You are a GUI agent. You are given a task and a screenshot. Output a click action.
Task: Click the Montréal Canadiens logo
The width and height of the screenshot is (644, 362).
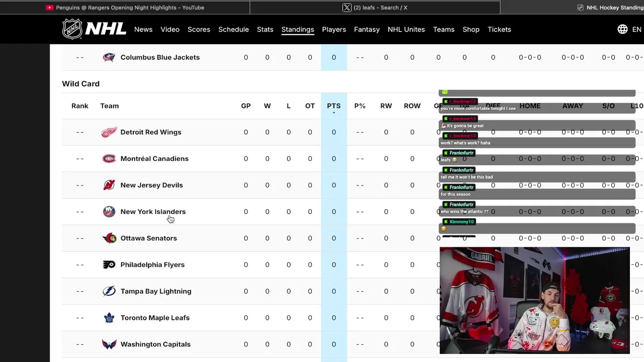click(109, 159)
